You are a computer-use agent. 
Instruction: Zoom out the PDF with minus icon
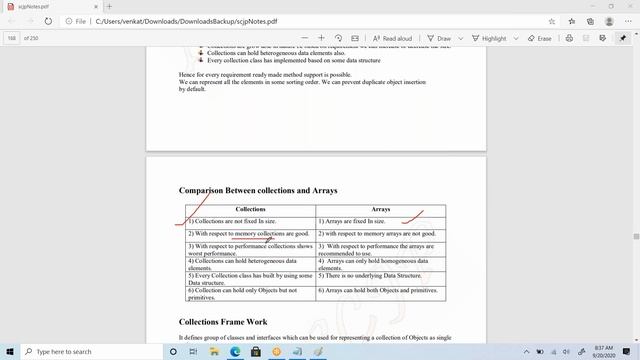coord(304,38)
